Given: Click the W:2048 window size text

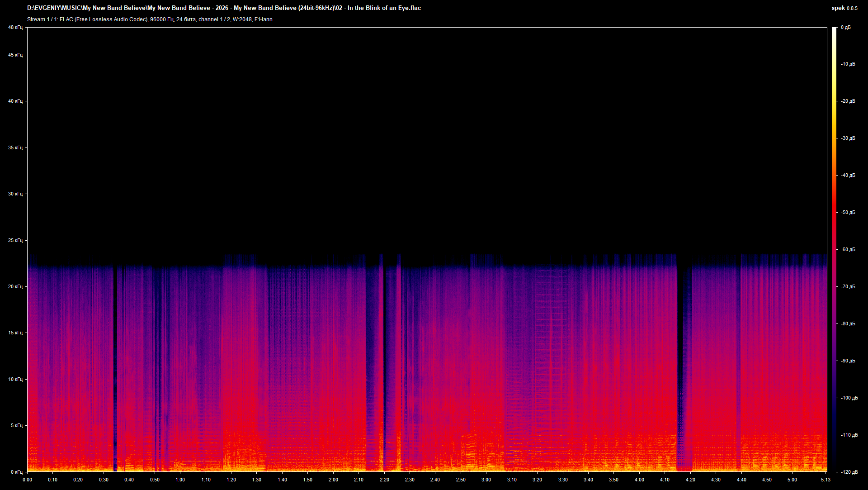Looking at the screenshot, I should pos(242,19).
